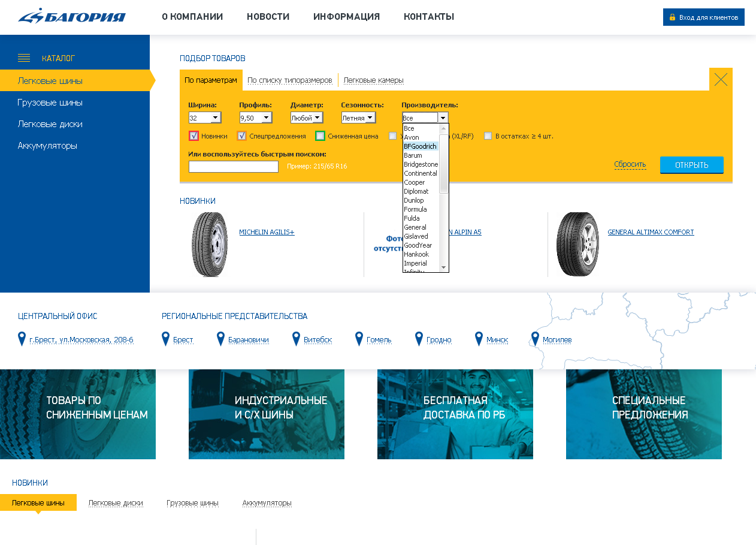Click the Michelin Agilis+ tire thumbnail
The image size is (756, 545).
click(x=210, y=244)
